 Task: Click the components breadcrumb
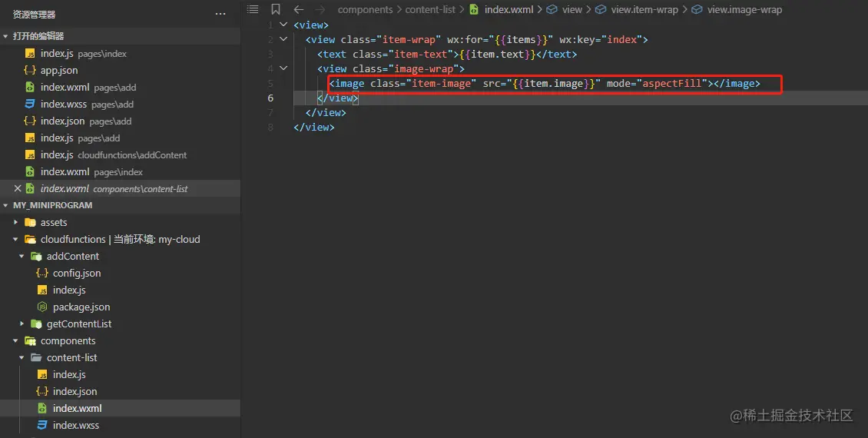[365, 9]
